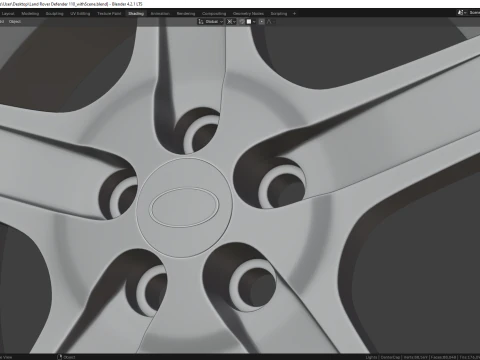The width and height of the screenshot is (480, 360).
Task: Switch to the Geometry Nodes workspace
Action: [248, 14]
